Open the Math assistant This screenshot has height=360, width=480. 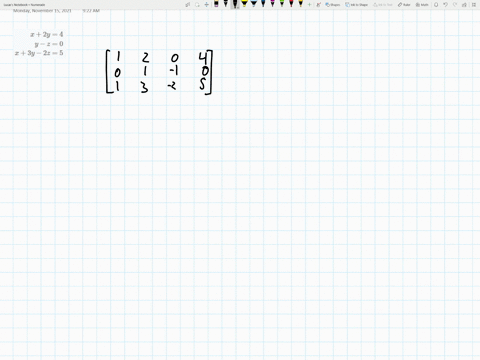click(x=422, y=5)
